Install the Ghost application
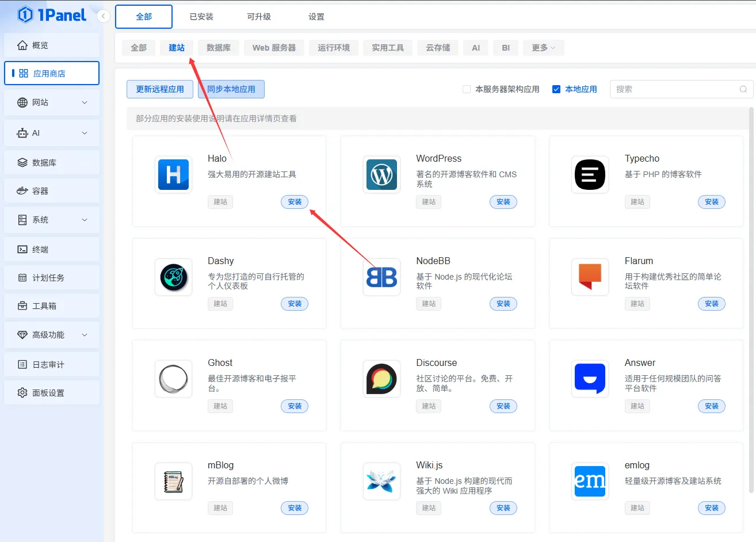The width and height of the screenshot is (756, 542). point(295,406)
